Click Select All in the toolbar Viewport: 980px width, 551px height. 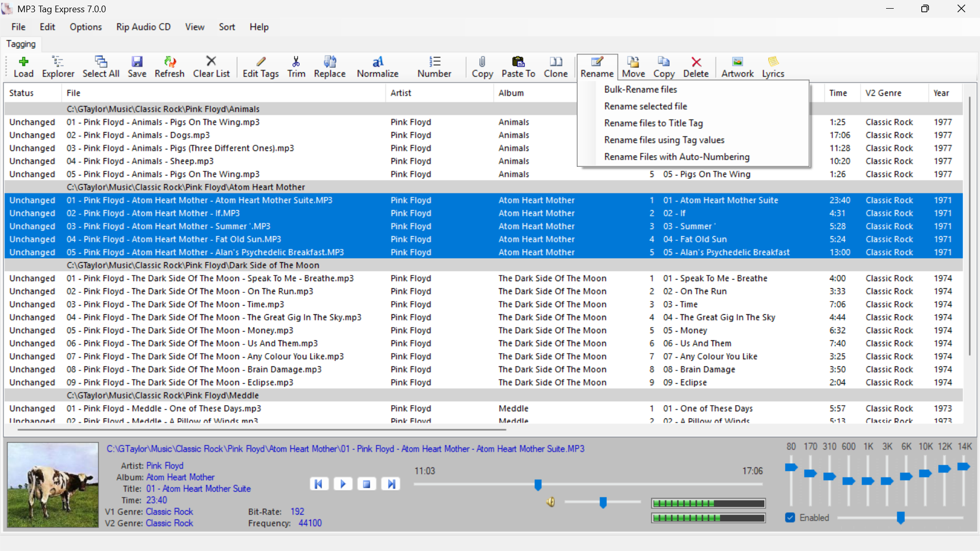coord(101,67)
